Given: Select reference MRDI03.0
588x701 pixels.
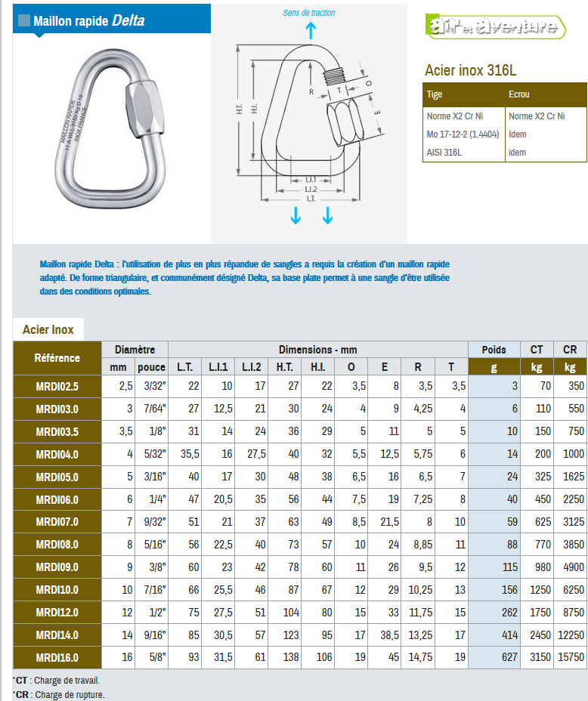Looking at the screenshot, I should click(57, 409).
